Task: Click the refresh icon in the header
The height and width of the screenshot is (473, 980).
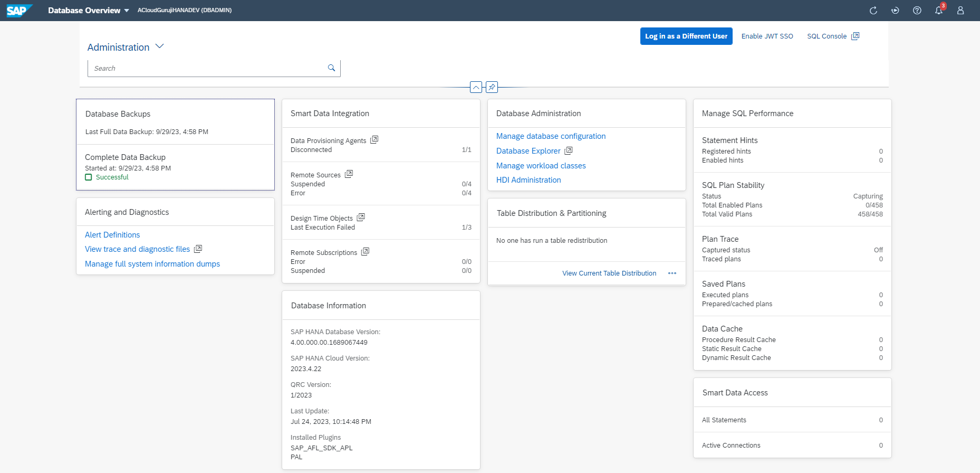Action: (x=873, y=11)
